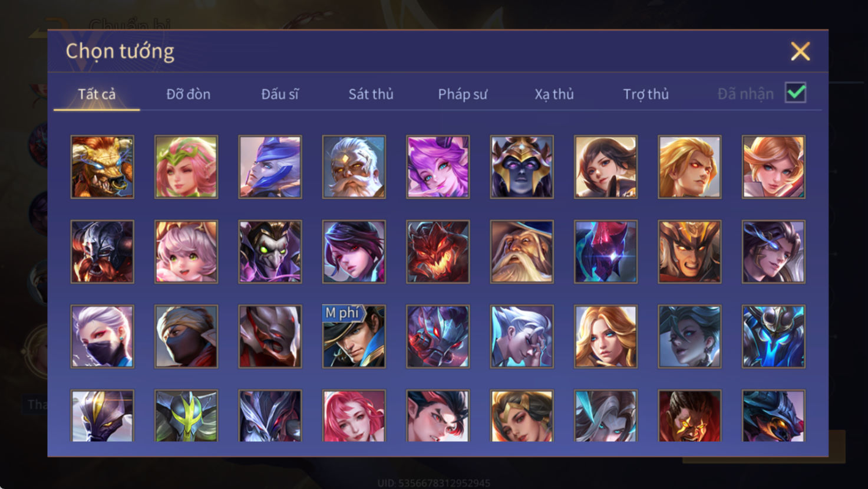Select the Tất cả tab
The width and height of the screenshot is (868, 489).
point(97,94)
